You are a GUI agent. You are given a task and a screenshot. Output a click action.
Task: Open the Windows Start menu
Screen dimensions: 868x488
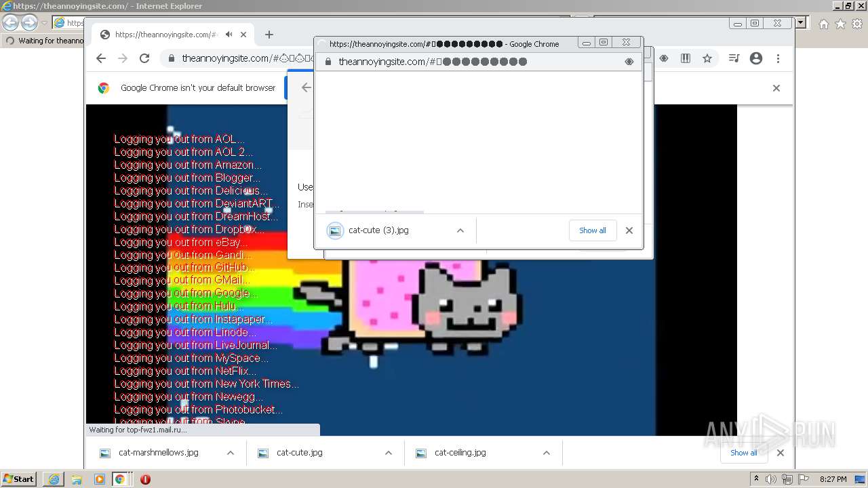(18, 479)
